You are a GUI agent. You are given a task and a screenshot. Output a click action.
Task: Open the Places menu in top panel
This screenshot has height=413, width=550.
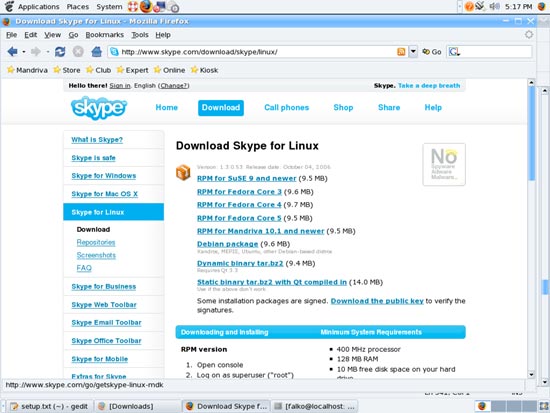pos(78,7)
